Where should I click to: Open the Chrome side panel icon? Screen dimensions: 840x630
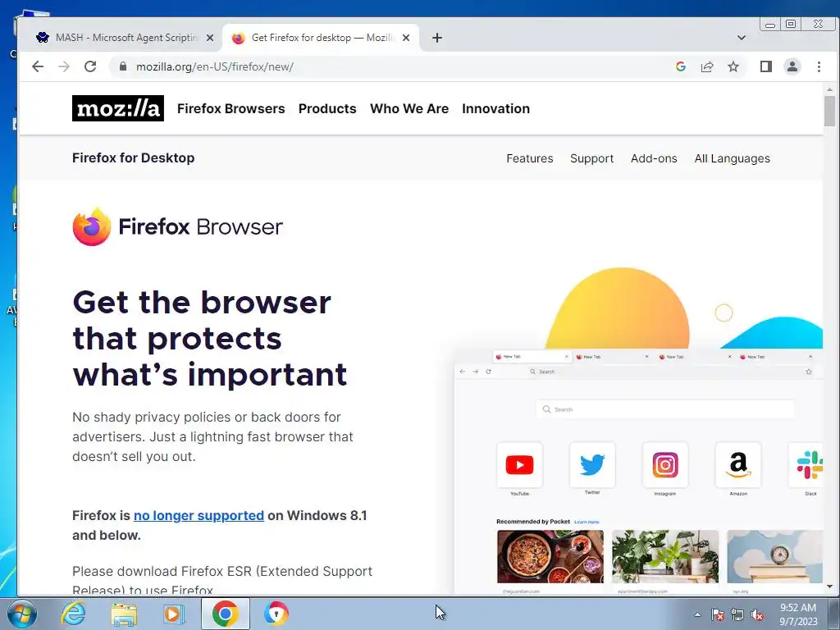click(766, 66)
